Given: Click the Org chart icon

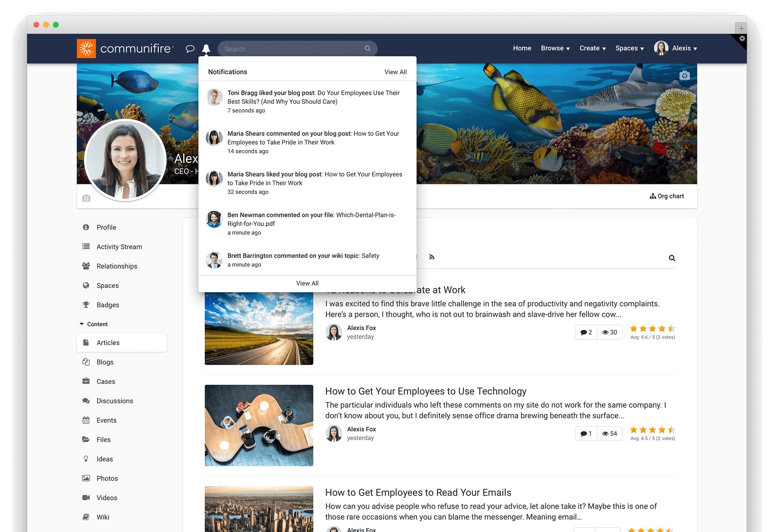Looking at the screenshot, I should click(653, 196).
